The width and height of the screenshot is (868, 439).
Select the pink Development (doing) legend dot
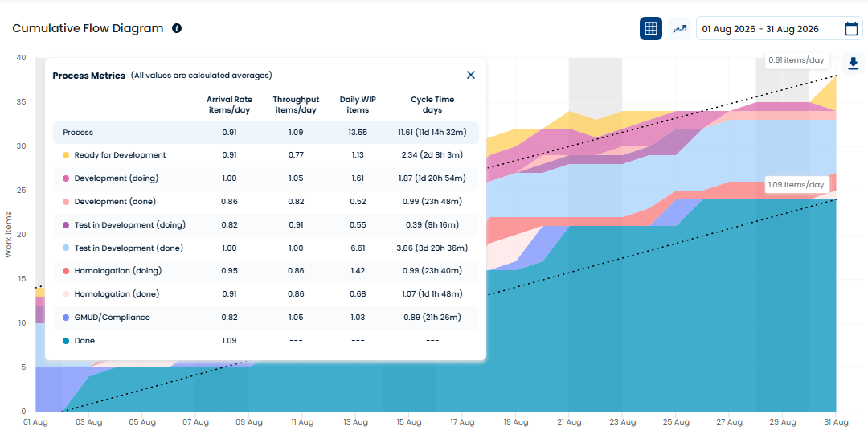(66, 178)
